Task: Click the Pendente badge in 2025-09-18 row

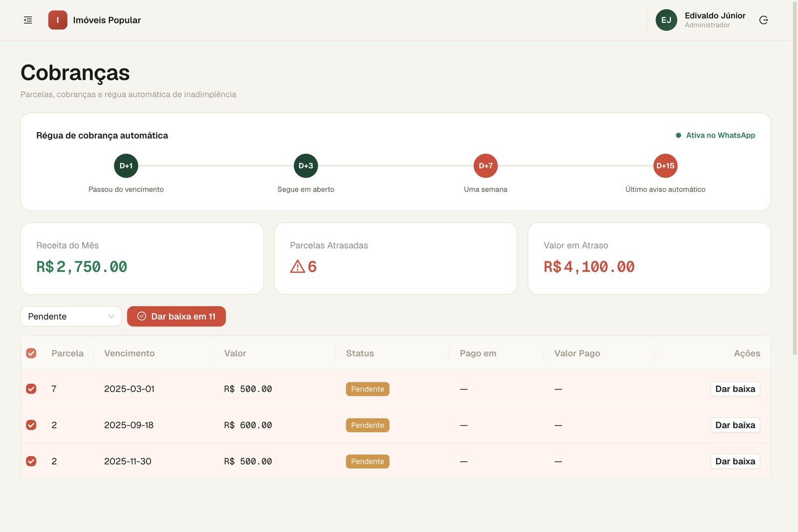Action: point(368,425)
